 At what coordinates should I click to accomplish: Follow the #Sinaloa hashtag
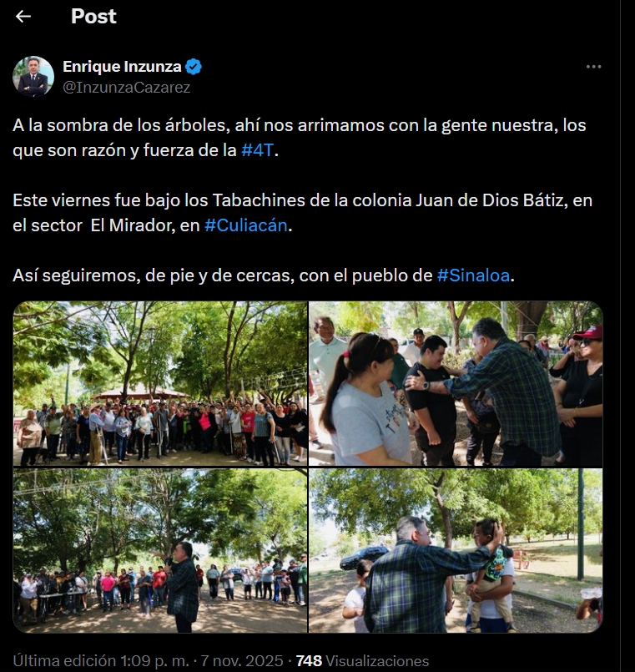coord(473,275)
